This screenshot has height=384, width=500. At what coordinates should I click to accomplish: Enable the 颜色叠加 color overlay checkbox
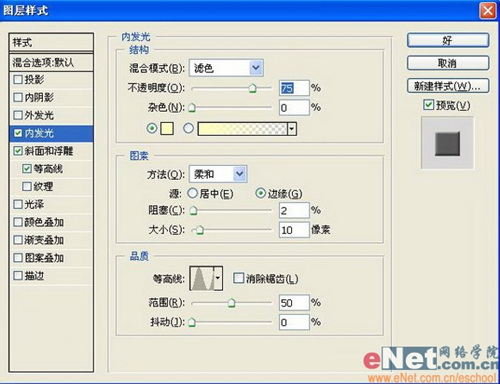coord(18,222)
